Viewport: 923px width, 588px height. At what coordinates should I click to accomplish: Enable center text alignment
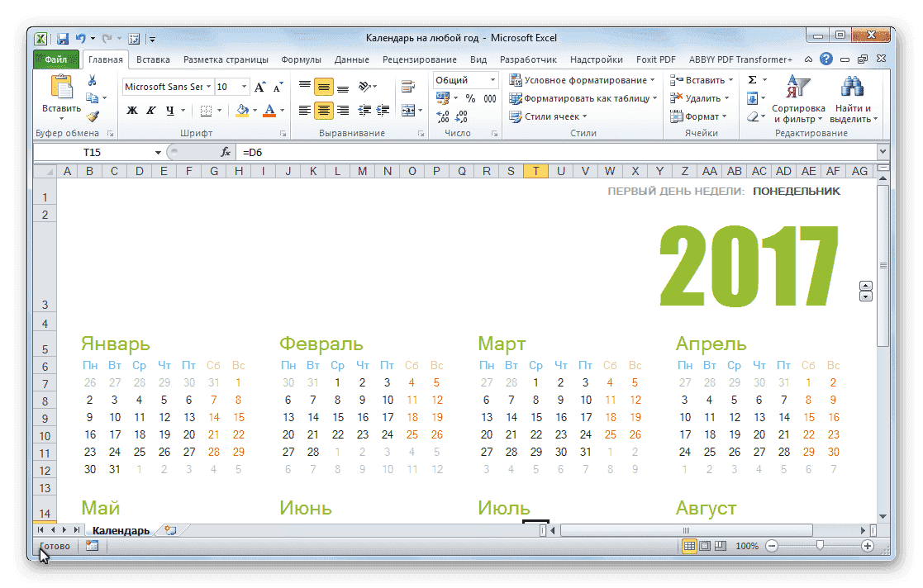323,110
